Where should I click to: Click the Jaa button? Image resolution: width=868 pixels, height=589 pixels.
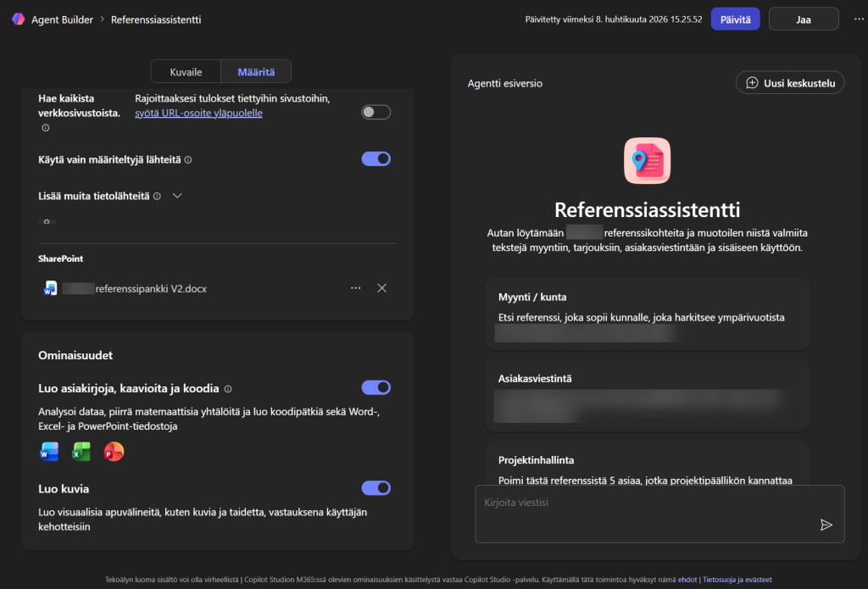coord(803,19)
